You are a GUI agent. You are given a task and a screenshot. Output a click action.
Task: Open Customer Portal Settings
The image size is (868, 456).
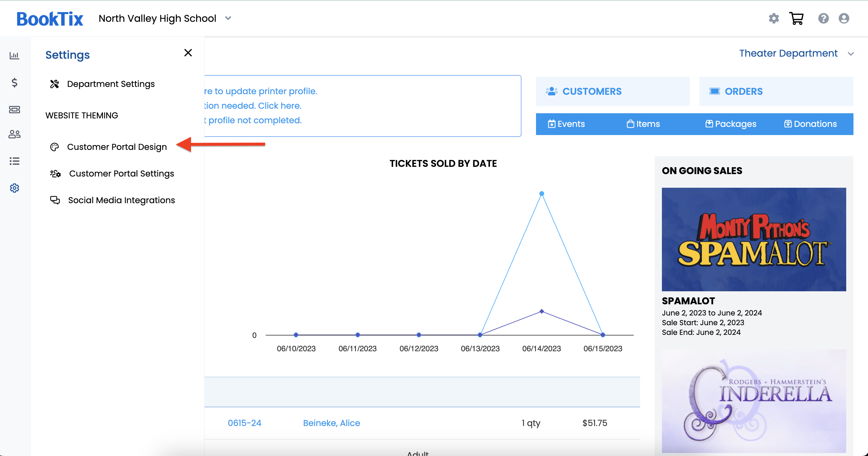tap(121, 173)
